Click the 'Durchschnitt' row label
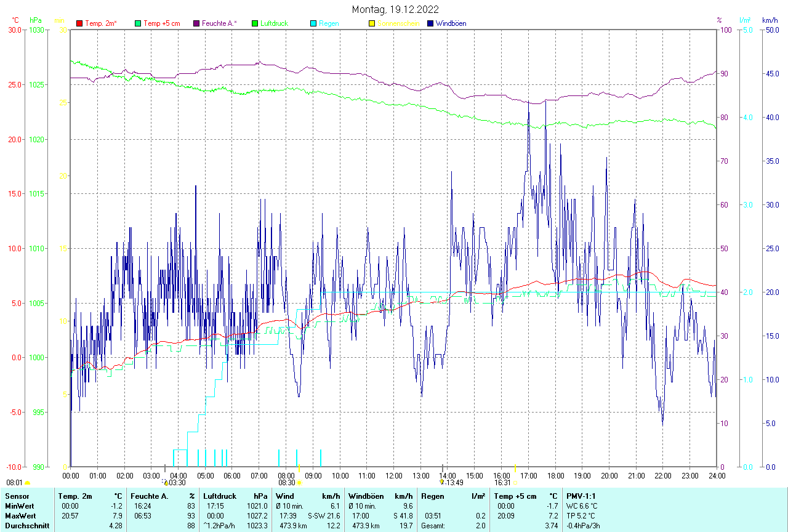Image resolution: width=788 pixels, height=532 pixels. [x=26, y=526]
